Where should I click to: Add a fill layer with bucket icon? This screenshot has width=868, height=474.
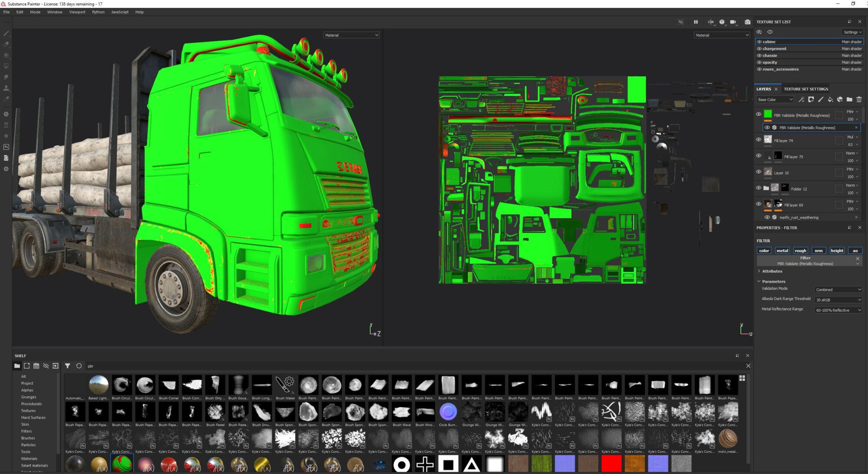pos(830,100)
